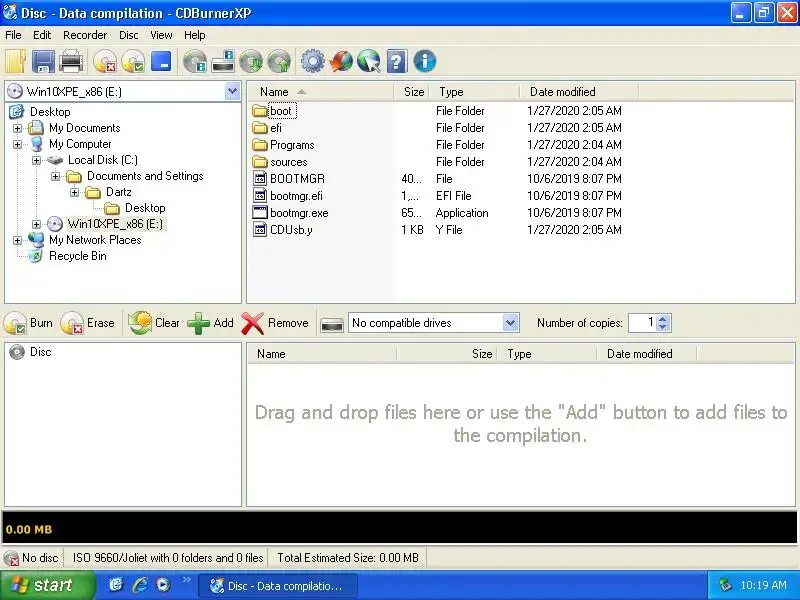Open the No compatible drives dropdown

pyautogui.click(x=510, y=323)
